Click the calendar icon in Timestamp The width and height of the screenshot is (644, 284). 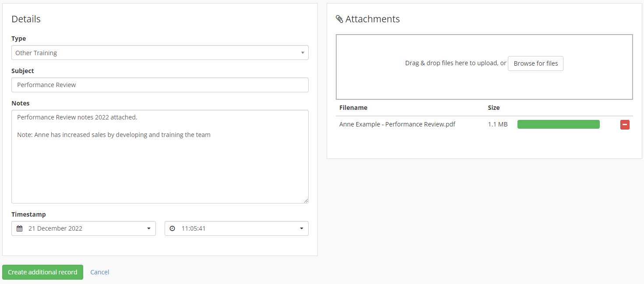coord(20,228)
